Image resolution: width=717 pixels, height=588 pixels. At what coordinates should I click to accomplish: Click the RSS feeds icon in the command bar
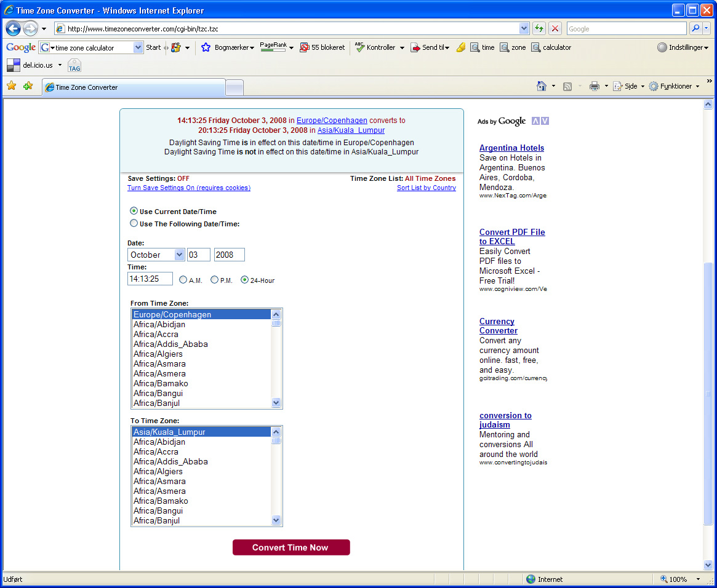pyautogui.click(x=567, y=86)
